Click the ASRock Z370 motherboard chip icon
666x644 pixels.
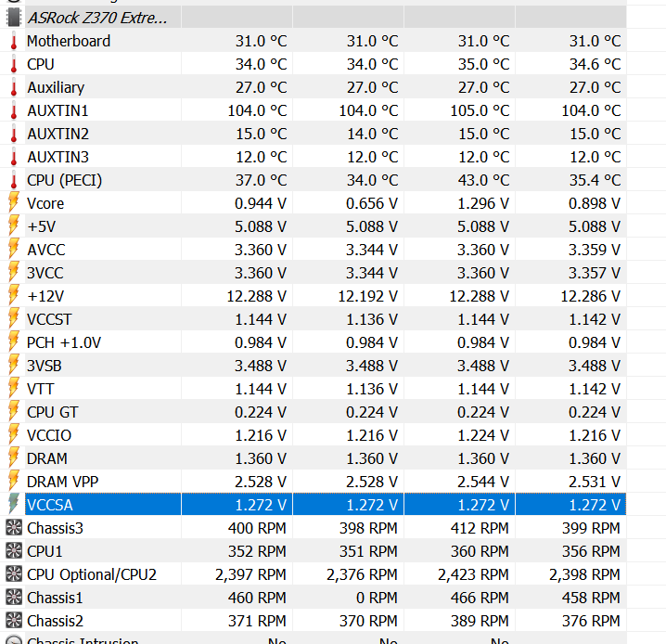(14, 18)
